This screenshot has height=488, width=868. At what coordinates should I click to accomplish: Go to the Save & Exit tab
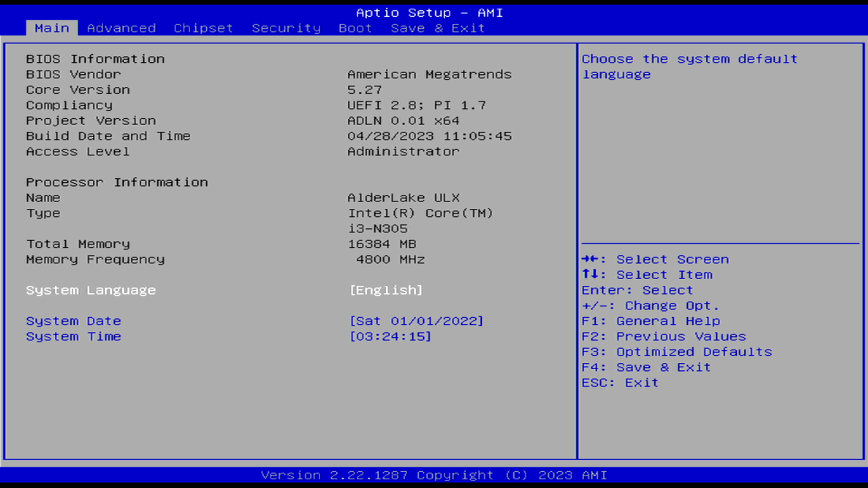pyautogui.click(x=437, y=28)
